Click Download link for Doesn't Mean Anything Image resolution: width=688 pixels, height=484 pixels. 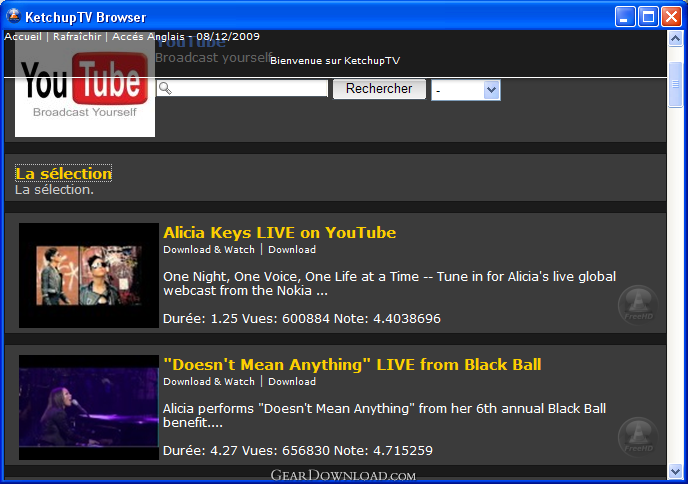[292, 382]
